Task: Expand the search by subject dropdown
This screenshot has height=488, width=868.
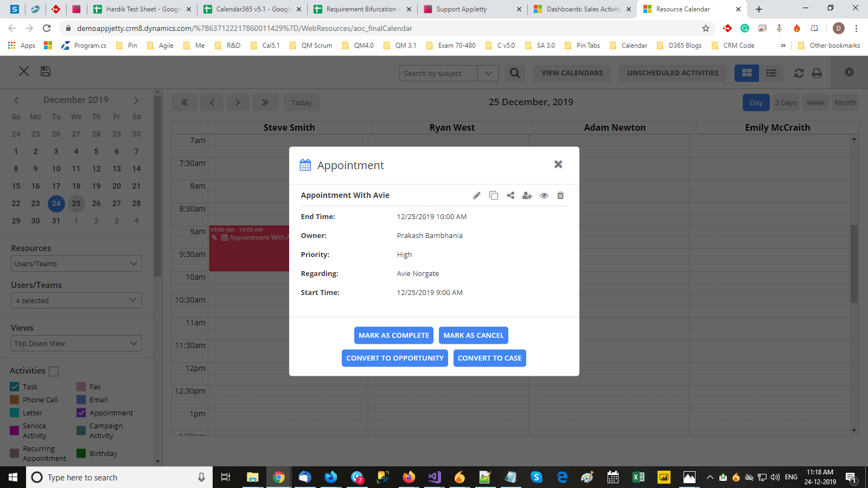Action: click(488, 73)
